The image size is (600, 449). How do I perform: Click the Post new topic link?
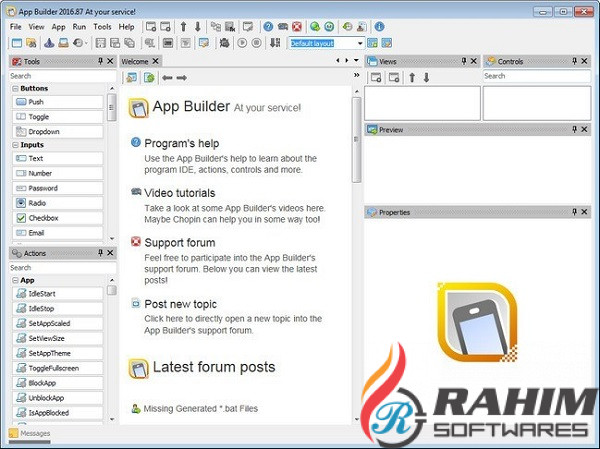click(x=181, y=304)
